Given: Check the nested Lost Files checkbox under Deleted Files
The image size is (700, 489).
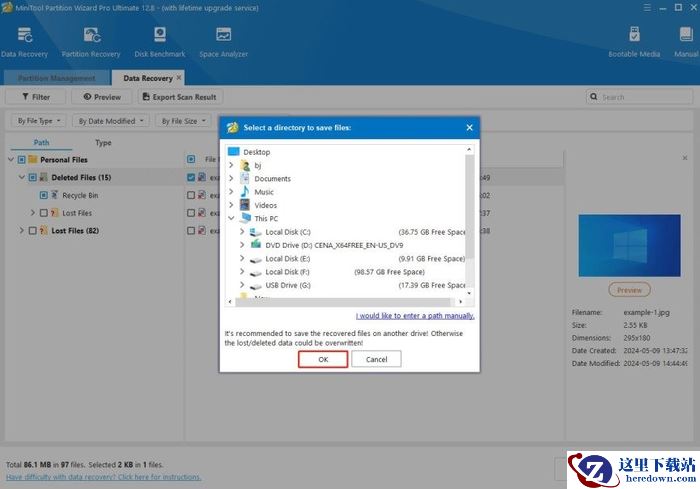Looking at the screenshot, I should (44, 213).
